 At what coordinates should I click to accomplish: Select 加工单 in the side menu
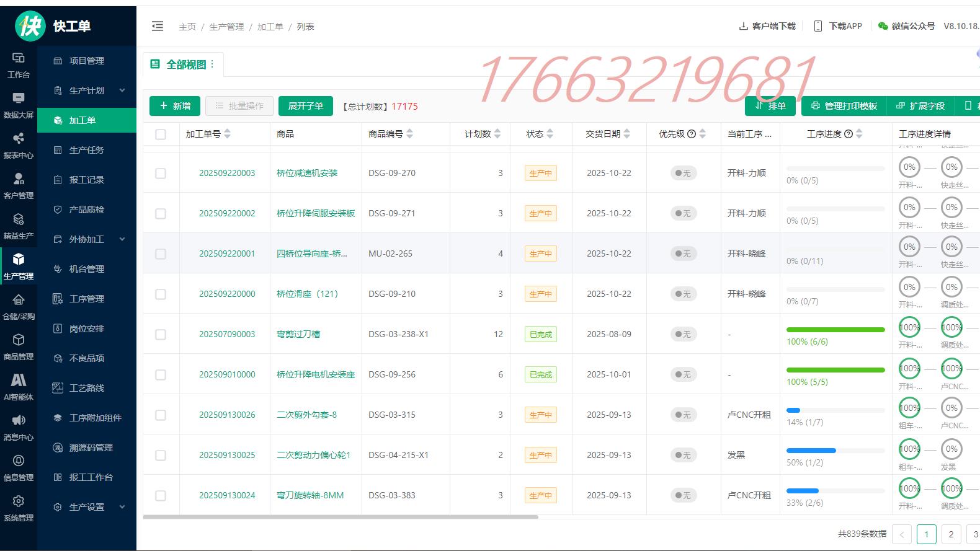(87, 120)
